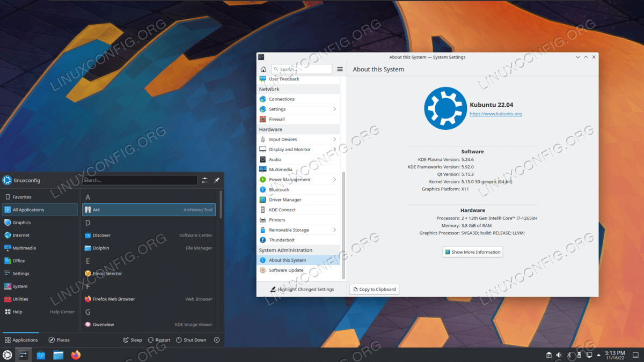This screenshot has width=644, height=362.
Task: Open the hamburger menu in System Settings
Action: [x=340, y=69]
